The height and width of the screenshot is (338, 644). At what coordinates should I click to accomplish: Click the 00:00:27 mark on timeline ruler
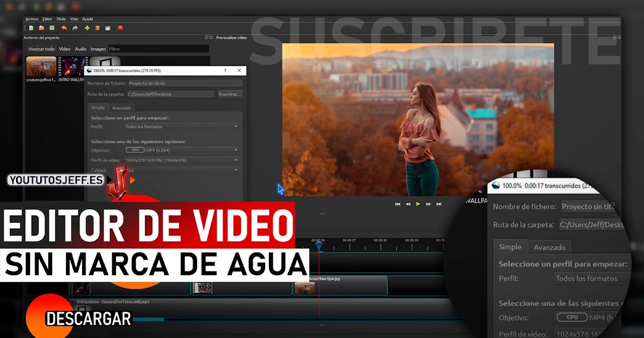click(349, 240)
